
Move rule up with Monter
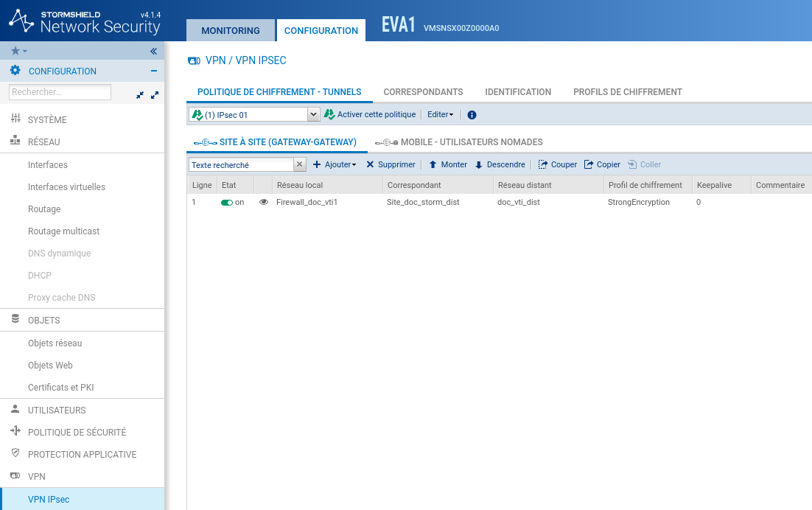[x=448, y=164]
